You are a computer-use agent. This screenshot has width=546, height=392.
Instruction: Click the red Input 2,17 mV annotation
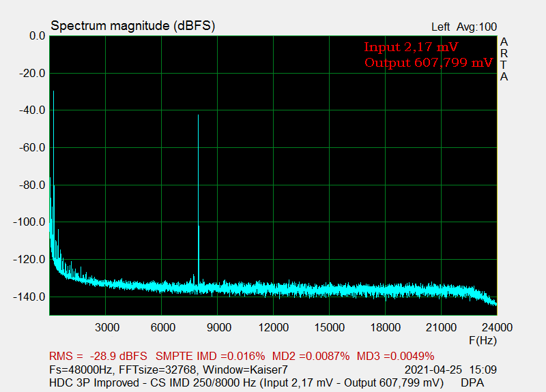coord(411,47)
